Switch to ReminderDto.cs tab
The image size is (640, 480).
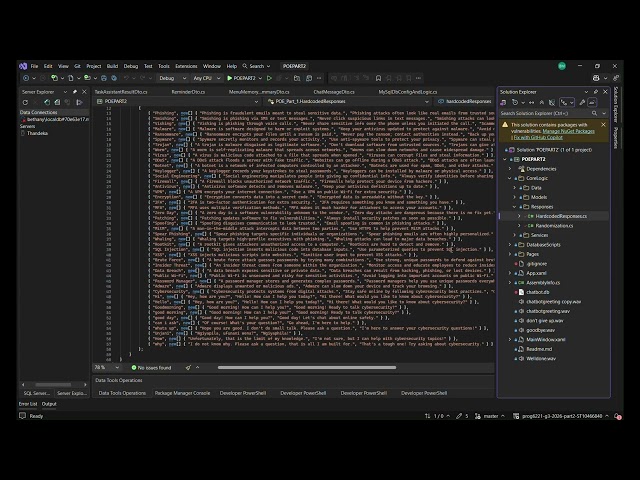click(188, 92)
